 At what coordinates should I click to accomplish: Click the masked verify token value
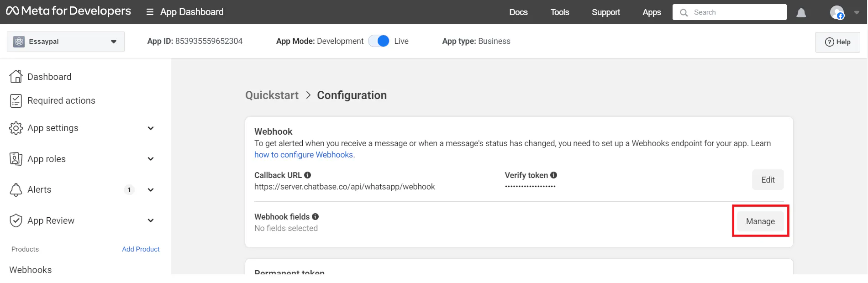[x=530, y=187]
